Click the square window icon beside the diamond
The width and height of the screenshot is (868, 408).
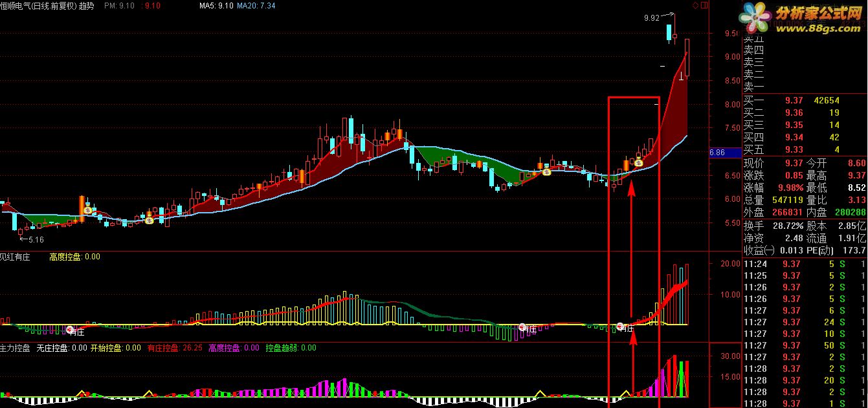[x=704, y=5]
